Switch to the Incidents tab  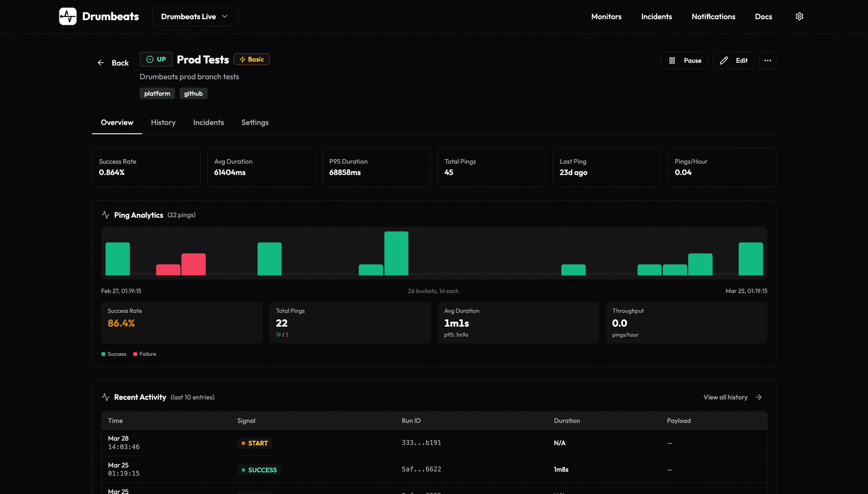coord(208,123)
